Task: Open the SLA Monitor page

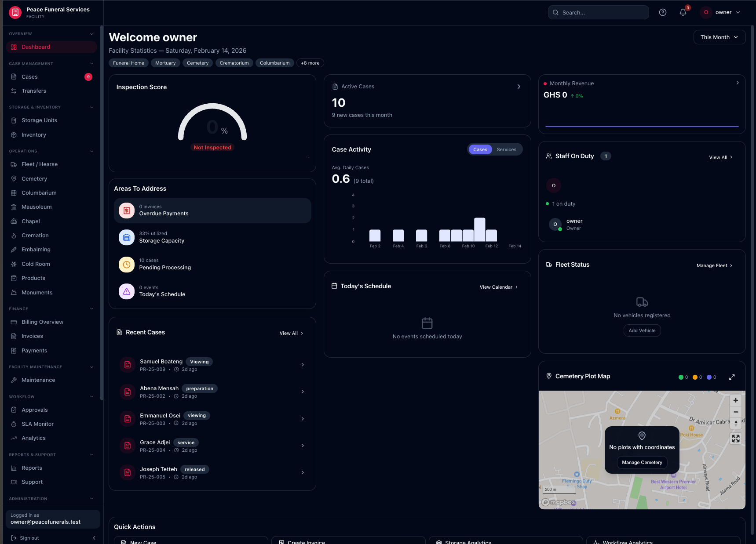Action: point(37,424)
